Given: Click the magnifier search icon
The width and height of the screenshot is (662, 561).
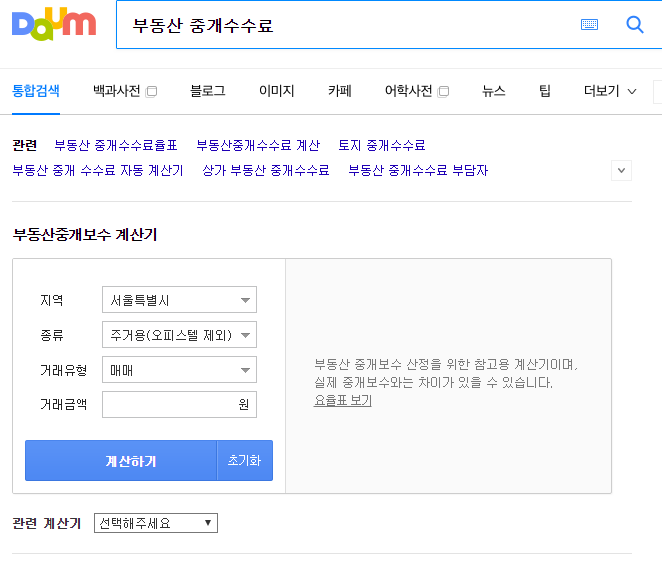Looking at the screenshot, I should click(x=635, y=24).
